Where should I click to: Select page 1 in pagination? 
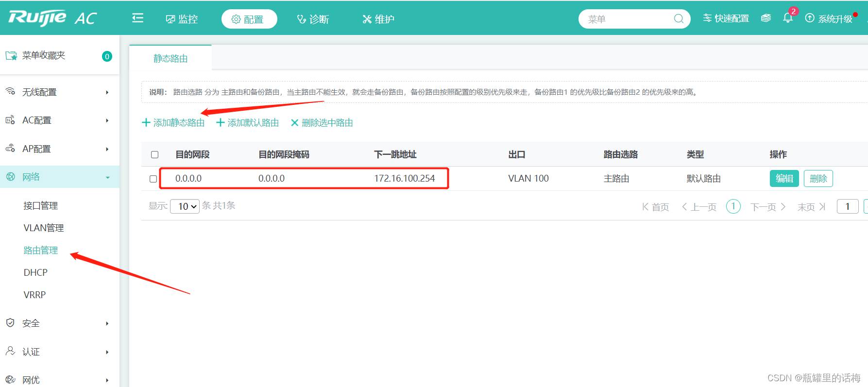pyautogui.click(x=733, y=206)
